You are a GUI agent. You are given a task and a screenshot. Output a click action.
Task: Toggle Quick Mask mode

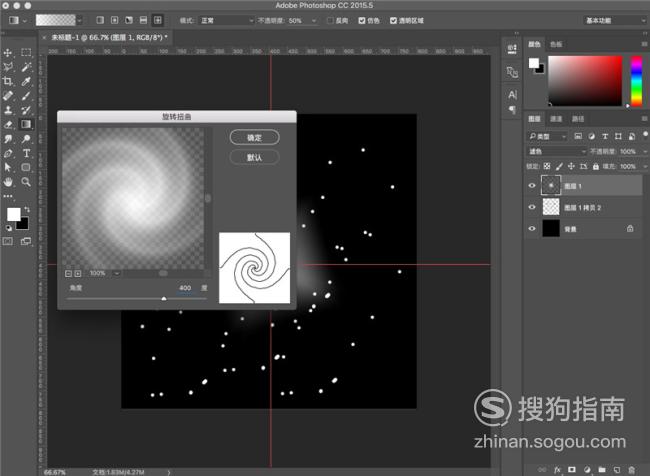pos(8,241)
